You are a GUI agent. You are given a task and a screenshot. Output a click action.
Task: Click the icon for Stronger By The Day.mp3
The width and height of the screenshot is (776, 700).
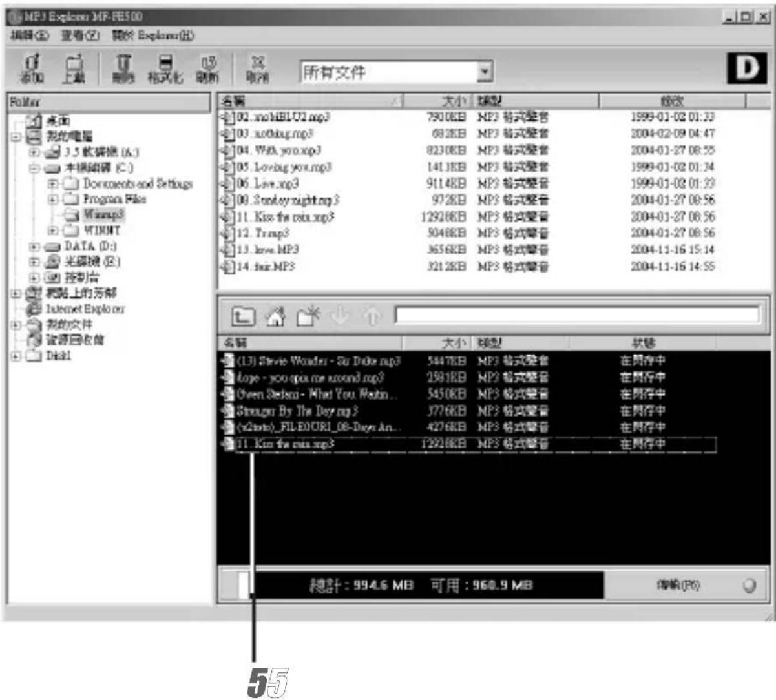point(227,411)
